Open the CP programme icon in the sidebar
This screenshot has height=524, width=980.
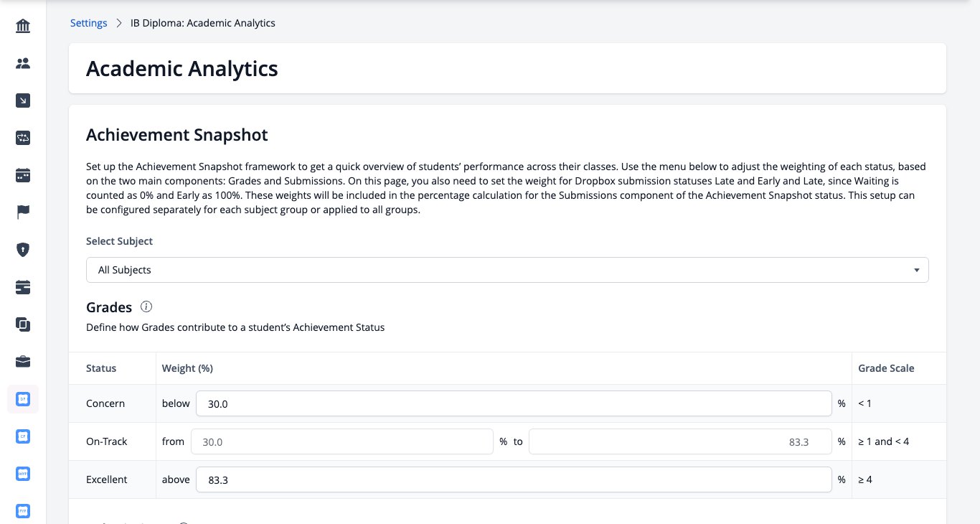point(23,436)
